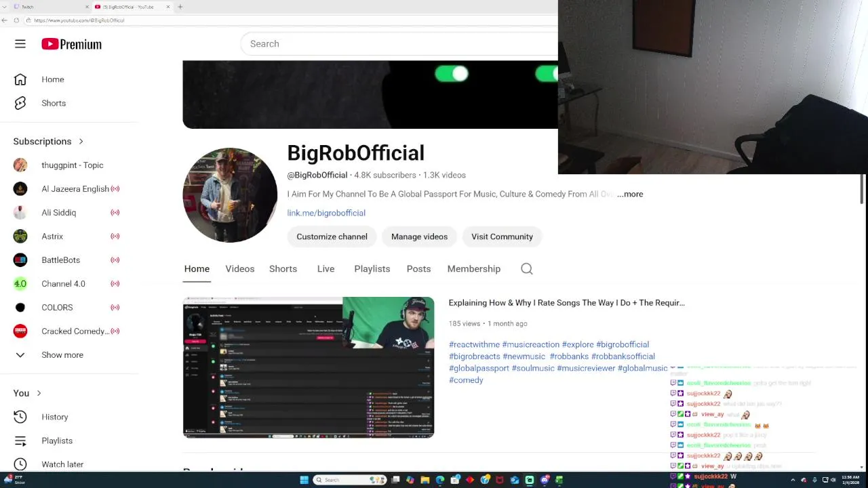The height and width of the screenshot is (488, 868).
Task: Open the Playlists icon in sidebar
Action: click(20, 441)
